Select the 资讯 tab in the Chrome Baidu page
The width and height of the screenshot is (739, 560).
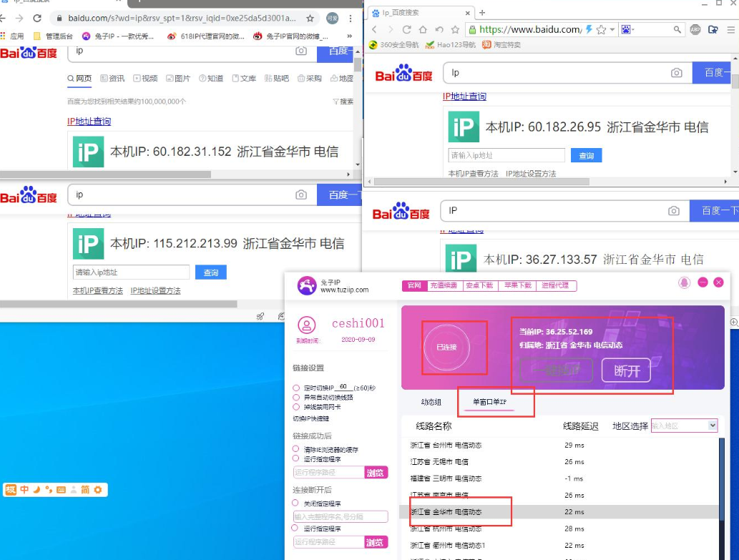coord(112,78)
